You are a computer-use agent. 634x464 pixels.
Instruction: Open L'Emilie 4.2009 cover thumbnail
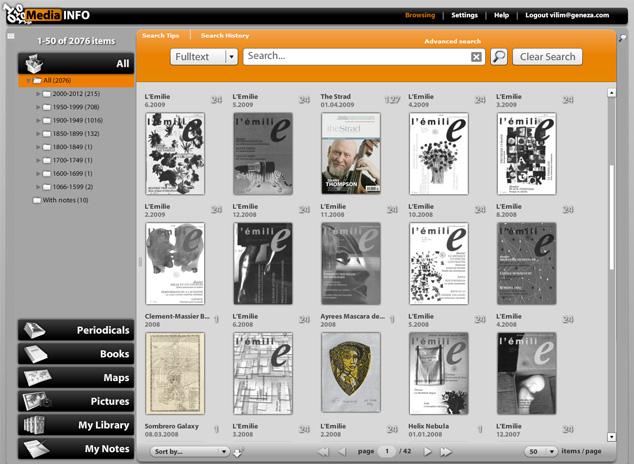[x=439, y=154]
